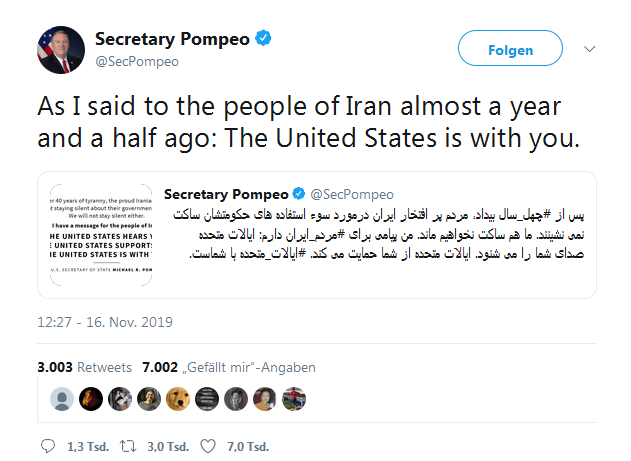Open Secretary Pompeo's profile picture
Viewport: 631px width, 461px height.
click(x=60, y=49)
